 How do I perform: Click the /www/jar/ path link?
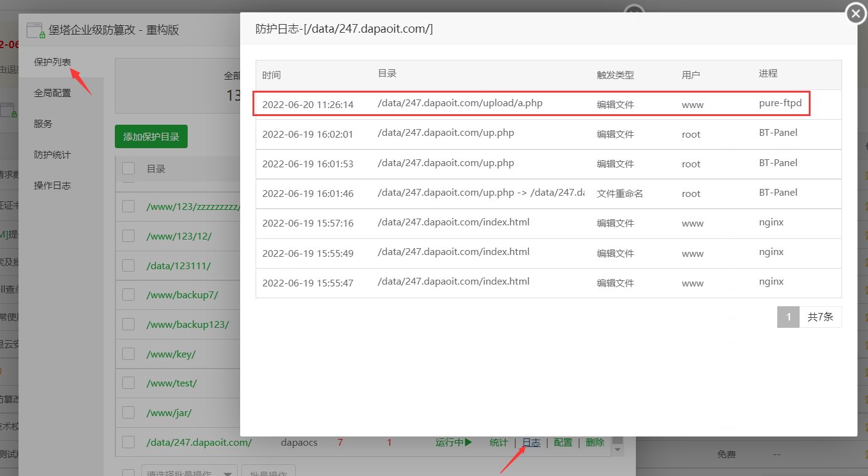[169, 413]
